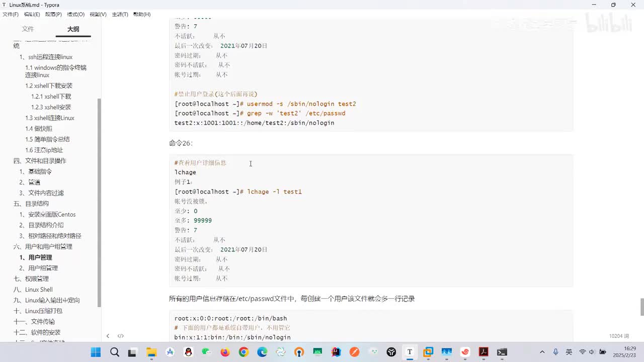The width and height of the screenshot is (644, 362).
Task: Open outline section 六、用户和用户组管理
Action: 43,247
